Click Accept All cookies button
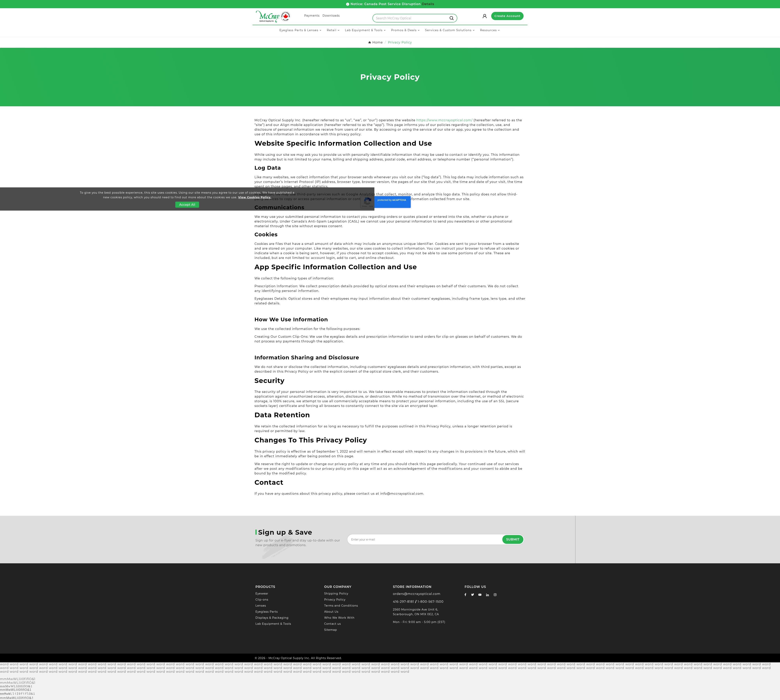This screenshot has height=700, width=780. [x=187, y=205]
